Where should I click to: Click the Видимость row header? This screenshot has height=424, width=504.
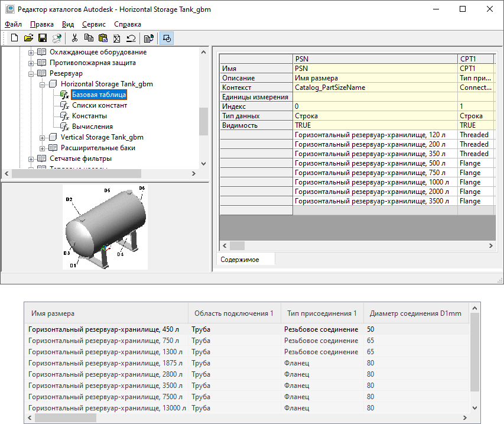[x=256, y=125]
